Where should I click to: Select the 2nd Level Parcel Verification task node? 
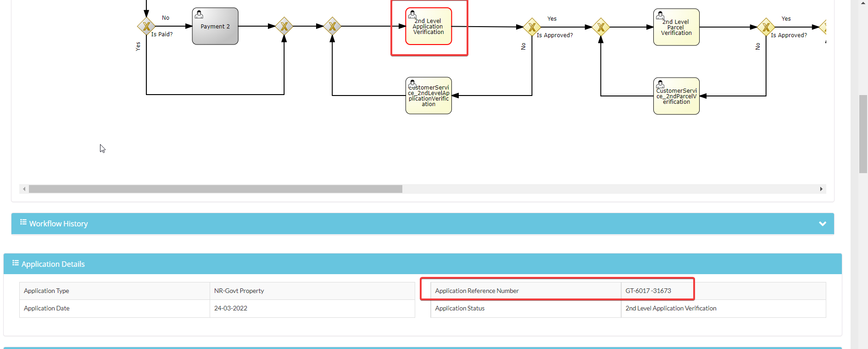(x=676, y=27)
